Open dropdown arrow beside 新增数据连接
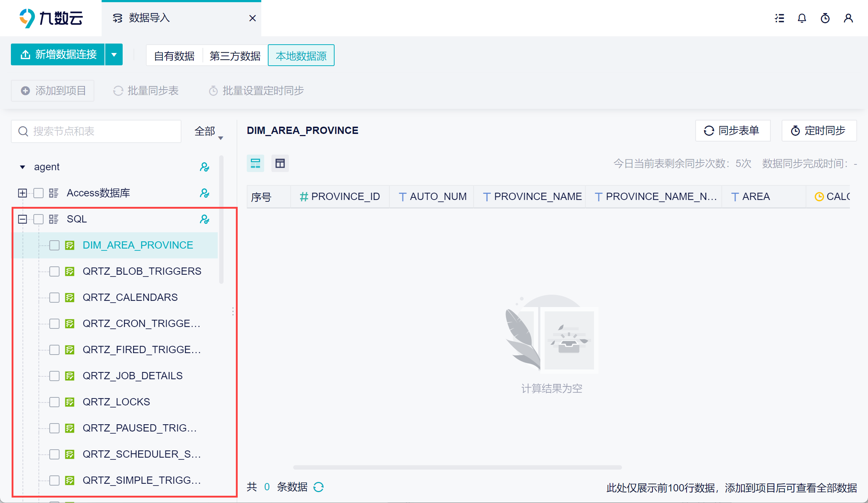The height and width of the screenshot is (503, 868). [x=114, y=55]
